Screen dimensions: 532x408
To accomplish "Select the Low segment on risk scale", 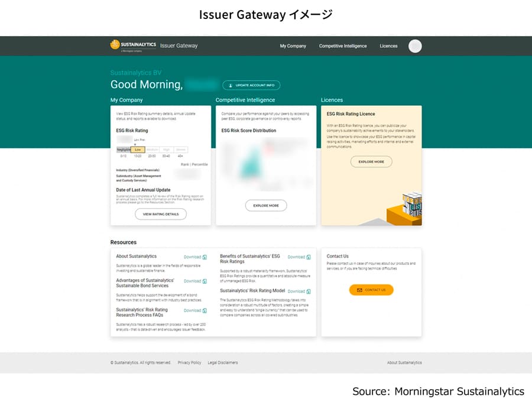I will 138,150.
